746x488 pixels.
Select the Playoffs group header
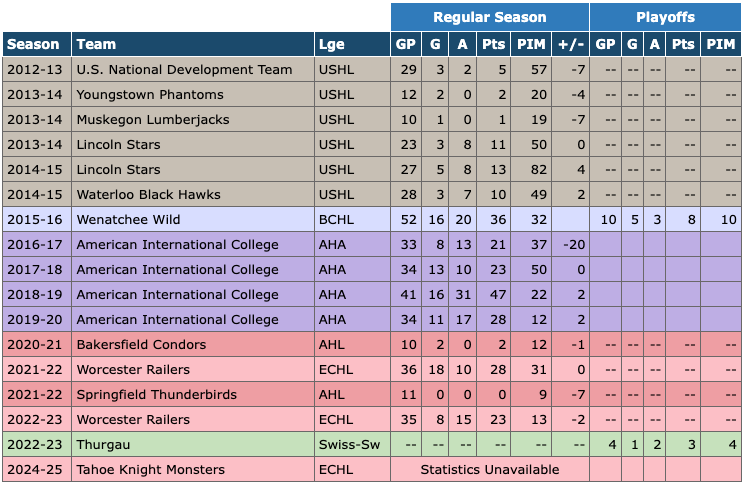(x=665, y=17)
